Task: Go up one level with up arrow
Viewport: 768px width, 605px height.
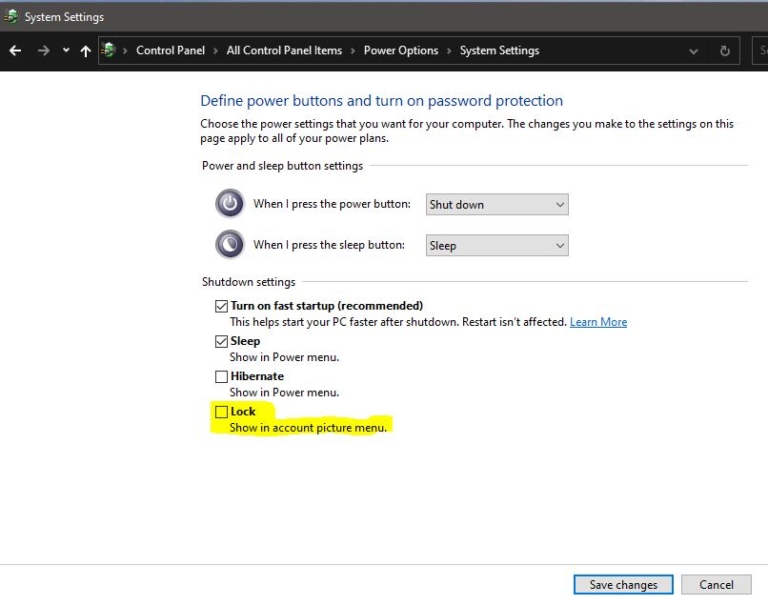Action: [x=86, y=50]
